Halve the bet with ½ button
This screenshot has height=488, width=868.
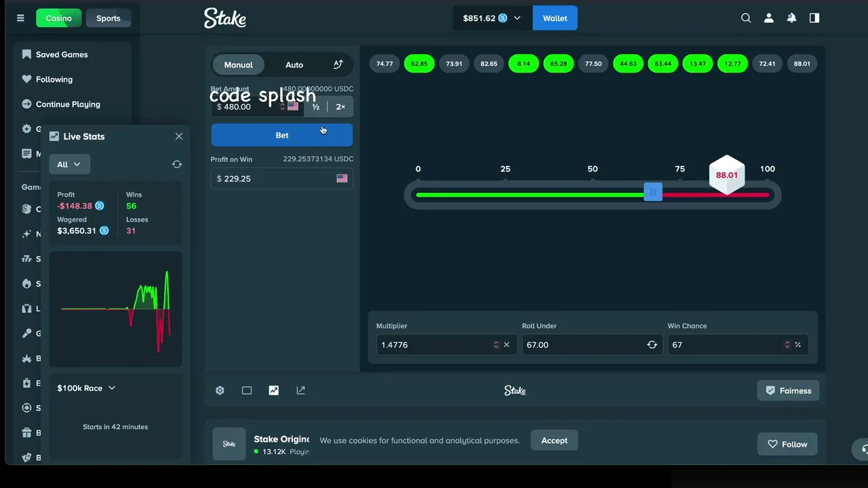315,107
